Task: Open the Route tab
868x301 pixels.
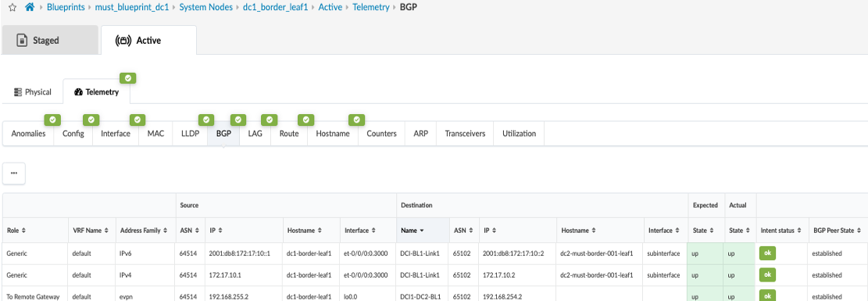Action: [x=289, y=134]
